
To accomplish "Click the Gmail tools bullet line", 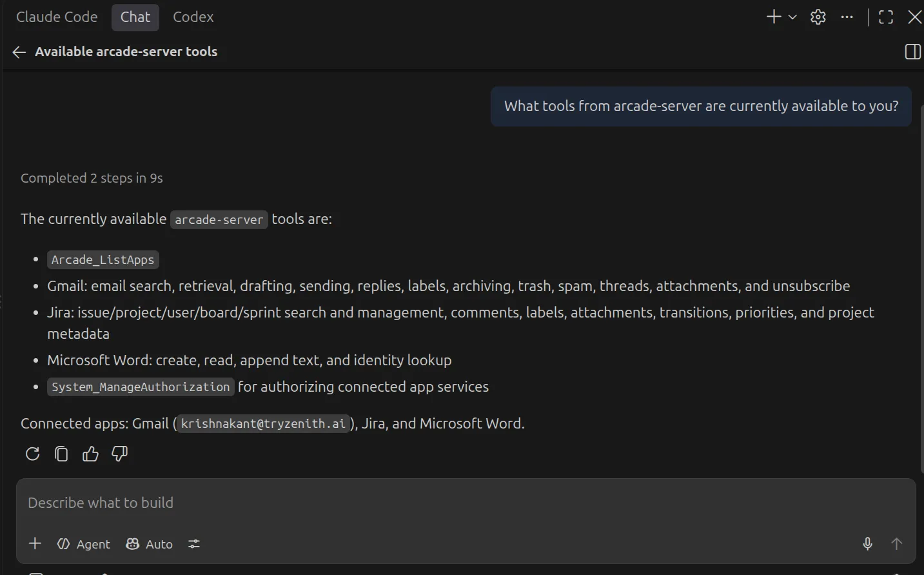I will tap(449, 287).
